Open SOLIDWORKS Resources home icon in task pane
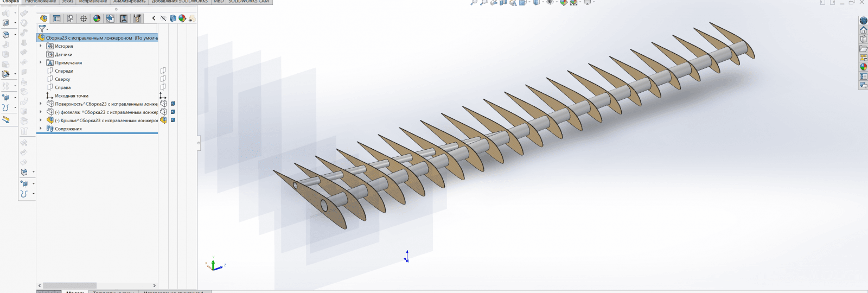The width and height of the screenshot is (868, 293). (x=863, y=30)
